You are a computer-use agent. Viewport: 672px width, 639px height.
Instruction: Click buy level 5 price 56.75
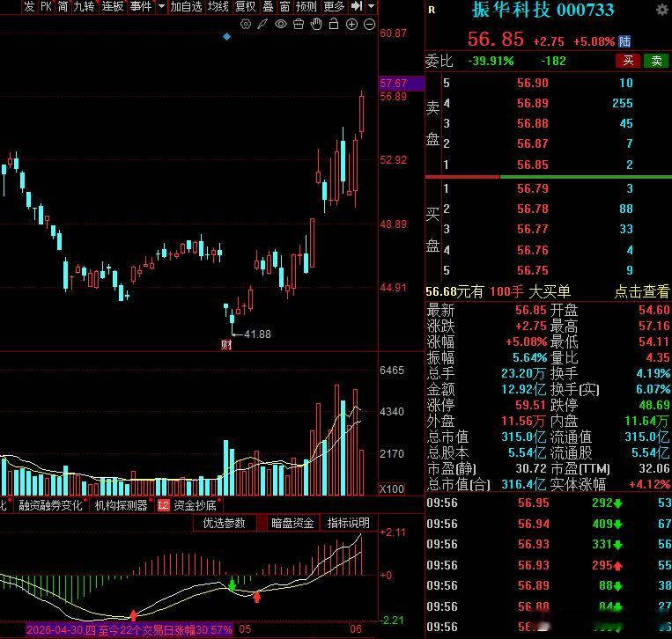click(x=532, y=270)
